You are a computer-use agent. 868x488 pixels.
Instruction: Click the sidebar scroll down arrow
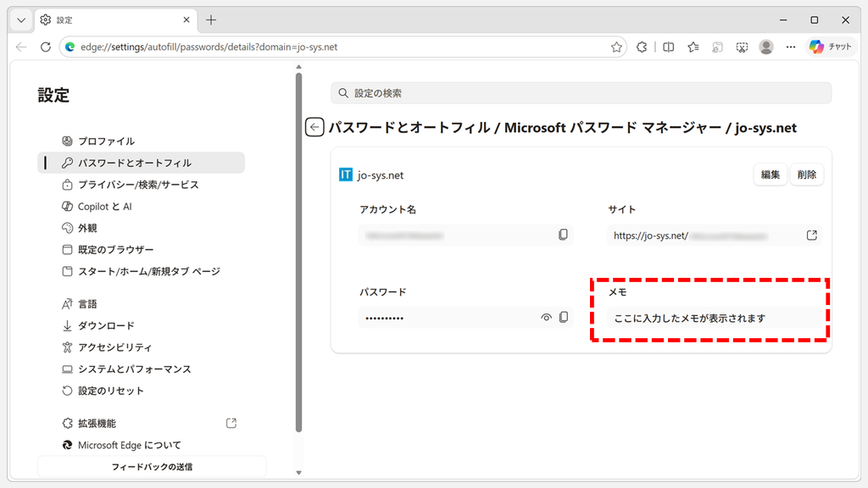click(299, 473)
